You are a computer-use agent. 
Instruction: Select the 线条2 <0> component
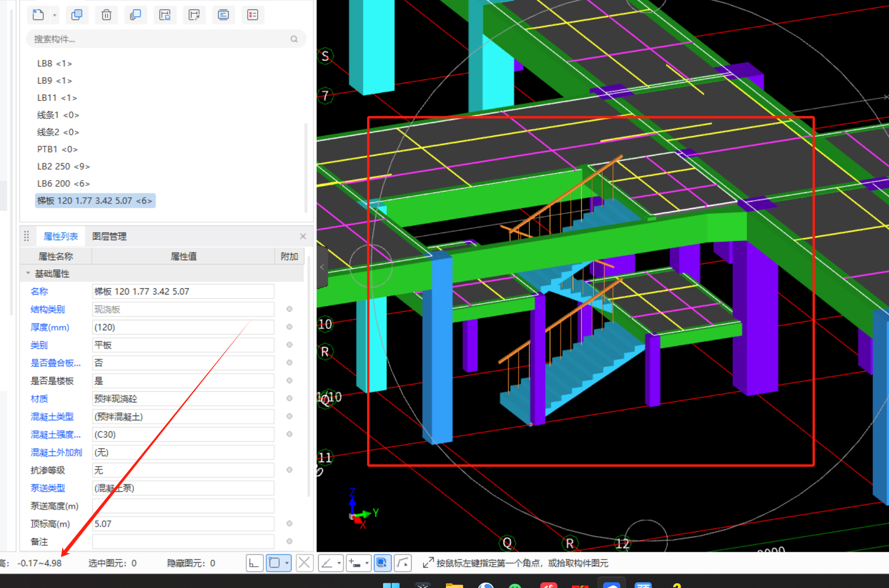[x=58, y=132]
